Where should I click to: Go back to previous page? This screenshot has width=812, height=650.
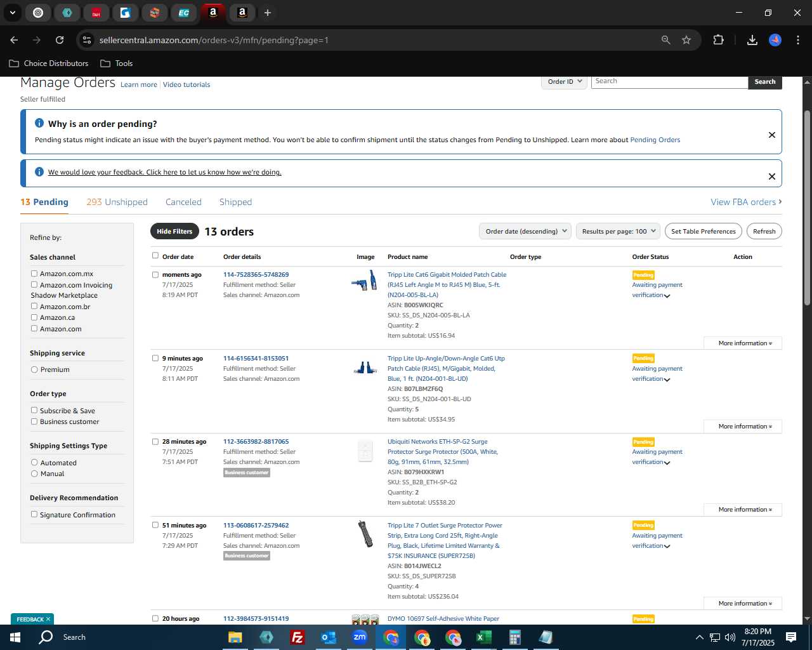pos(14,40)
